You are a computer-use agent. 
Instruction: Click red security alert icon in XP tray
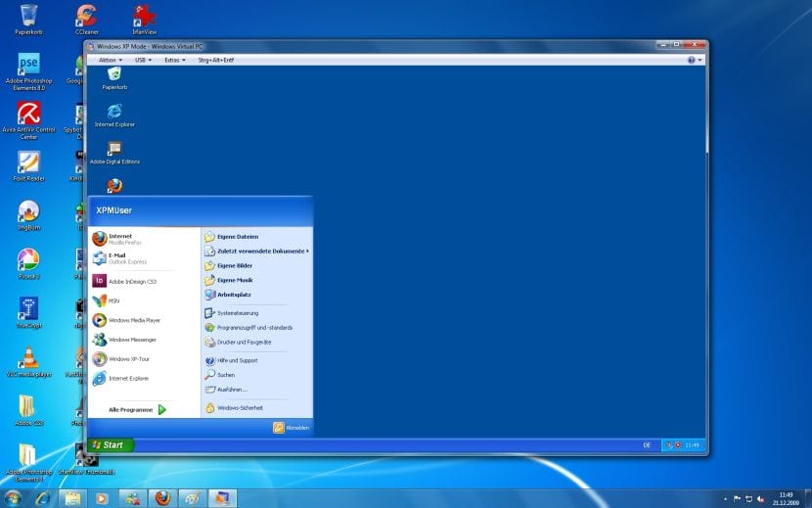coord(678,445)
